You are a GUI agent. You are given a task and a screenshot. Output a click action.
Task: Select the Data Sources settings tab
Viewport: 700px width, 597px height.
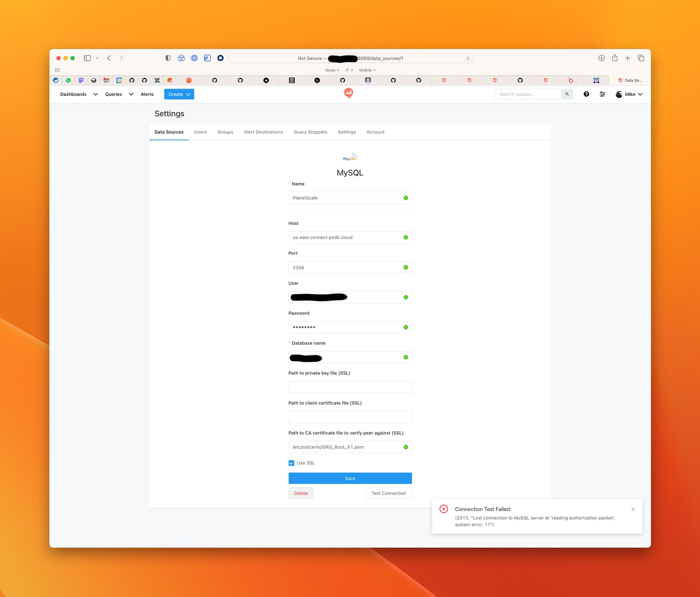pyautogui.click(x=169, y=132)
